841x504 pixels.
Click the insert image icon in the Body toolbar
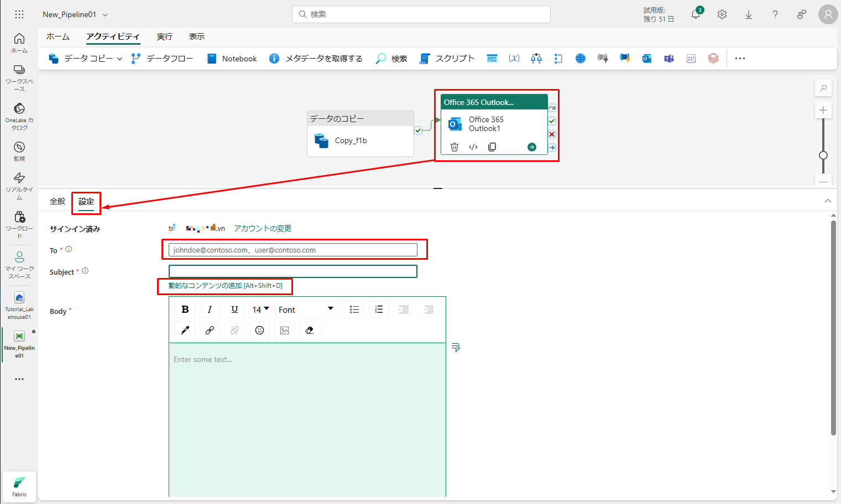(284, 330)
